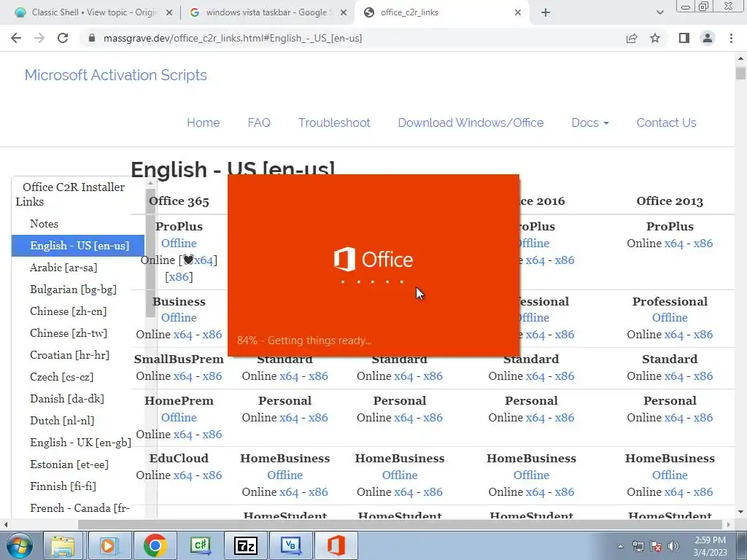Viewport: 747px width, 560px height.
Task: Click Office 2013 Professional Offline link
Action: [670, 318]
